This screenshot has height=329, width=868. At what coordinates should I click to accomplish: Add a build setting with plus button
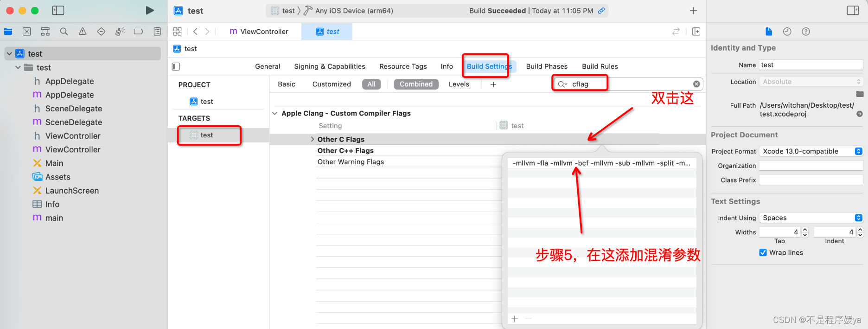493,84
